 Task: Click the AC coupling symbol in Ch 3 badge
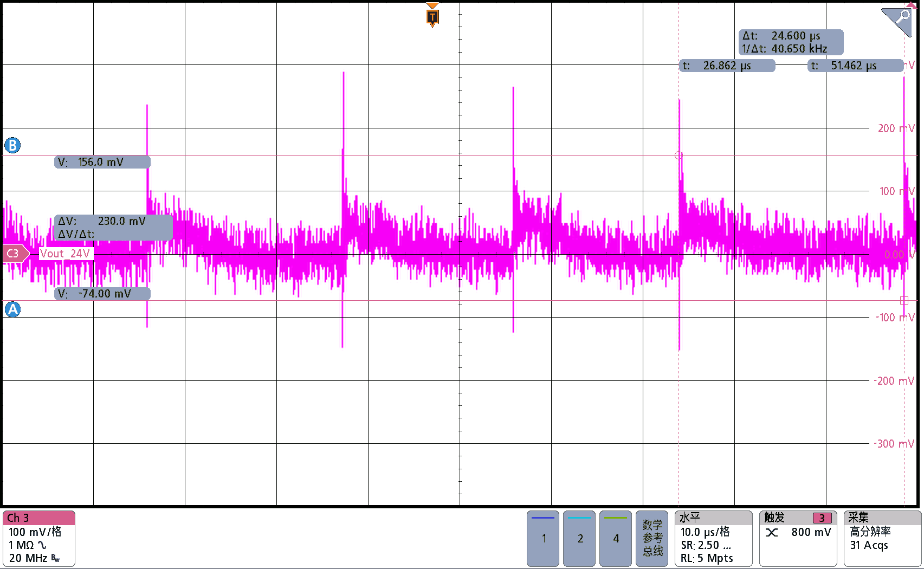click(42, 545)
